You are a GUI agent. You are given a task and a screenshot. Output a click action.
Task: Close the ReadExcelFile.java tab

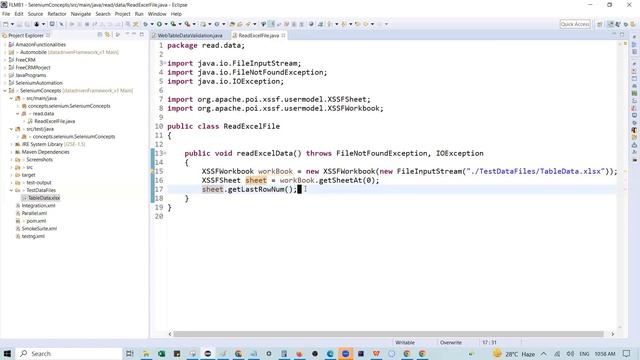pyautogui.click(x=283, y=36)
